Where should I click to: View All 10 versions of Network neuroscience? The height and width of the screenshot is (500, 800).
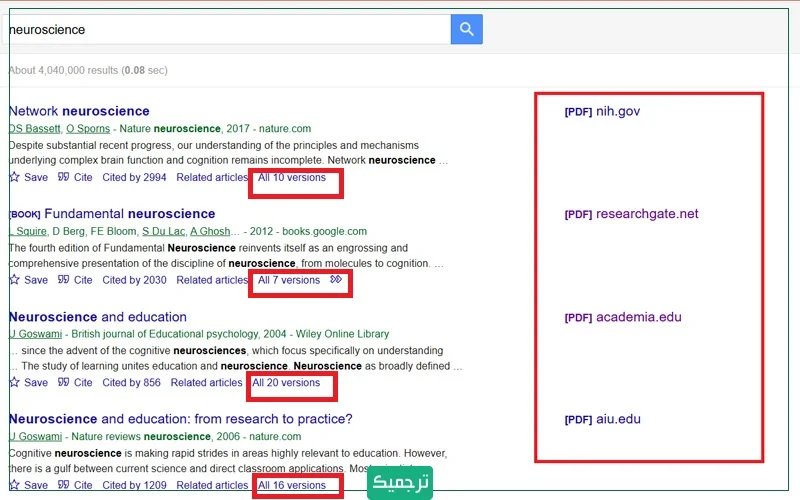(x=292, y=178)
